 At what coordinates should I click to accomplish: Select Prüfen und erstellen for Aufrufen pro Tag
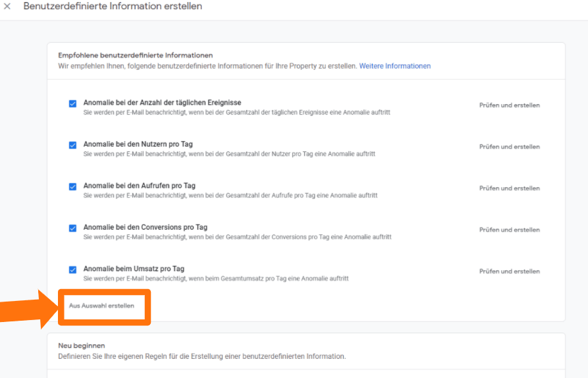[509, 188]
